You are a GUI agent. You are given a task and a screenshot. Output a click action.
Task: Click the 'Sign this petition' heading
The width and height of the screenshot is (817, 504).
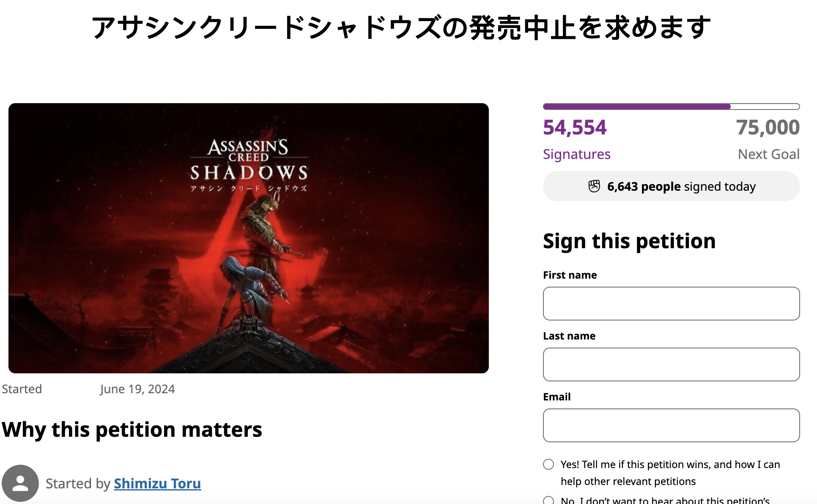click(x=629, y=241)
